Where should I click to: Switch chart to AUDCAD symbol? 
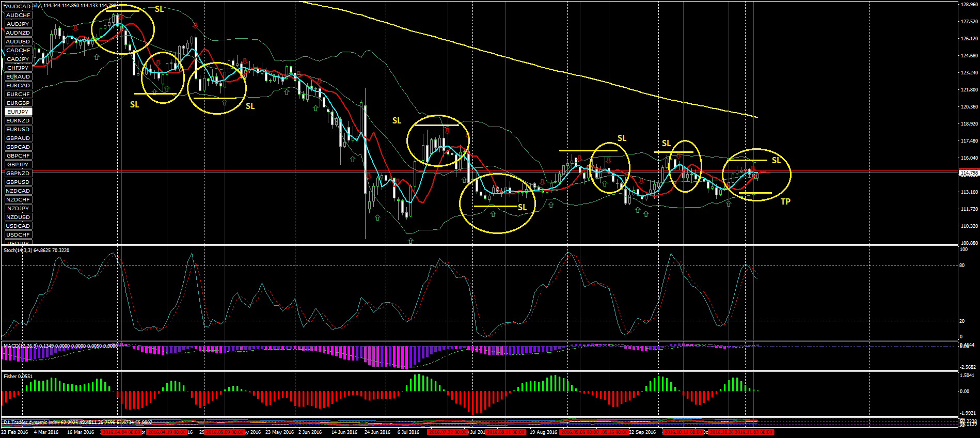pyautogui.click(x=18, y=6)
